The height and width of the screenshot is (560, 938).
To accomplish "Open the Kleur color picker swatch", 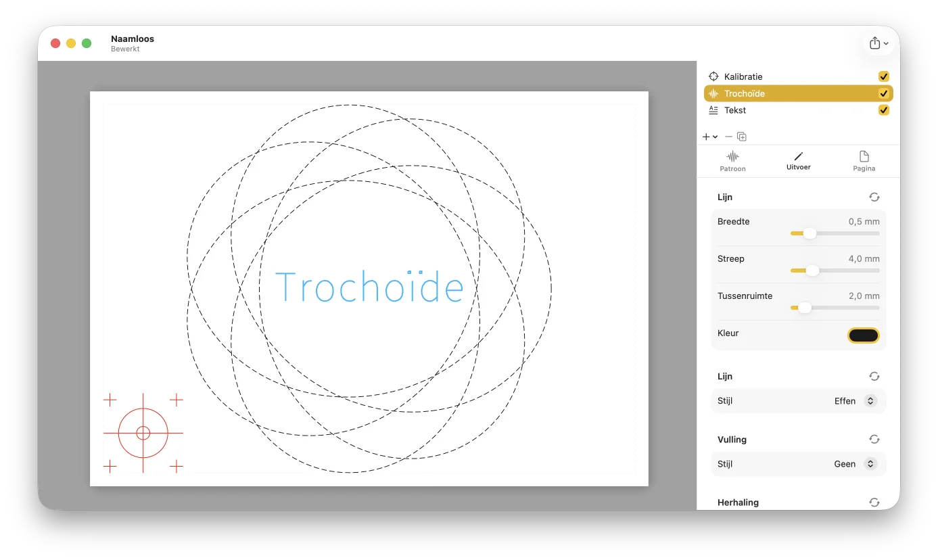I will (864, 335).
